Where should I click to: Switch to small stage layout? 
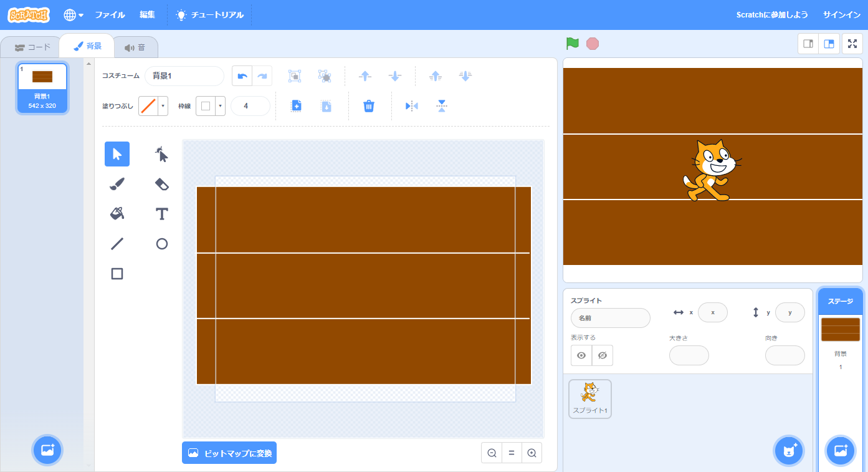(x=808, y=44)
